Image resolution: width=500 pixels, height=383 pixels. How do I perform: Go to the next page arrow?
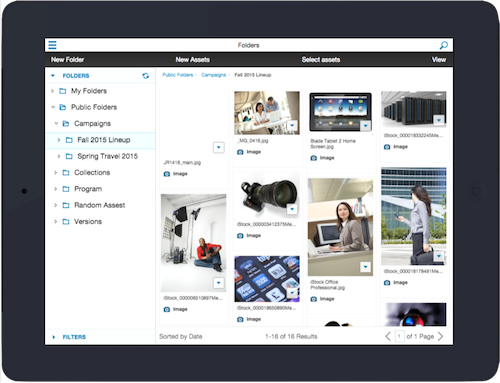440,336
